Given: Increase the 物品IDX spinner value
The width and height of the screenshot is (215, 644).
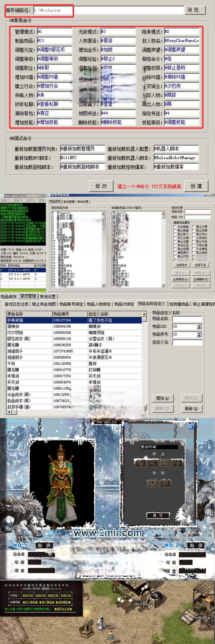Looking at the screenshot, I should click(199, 325).
